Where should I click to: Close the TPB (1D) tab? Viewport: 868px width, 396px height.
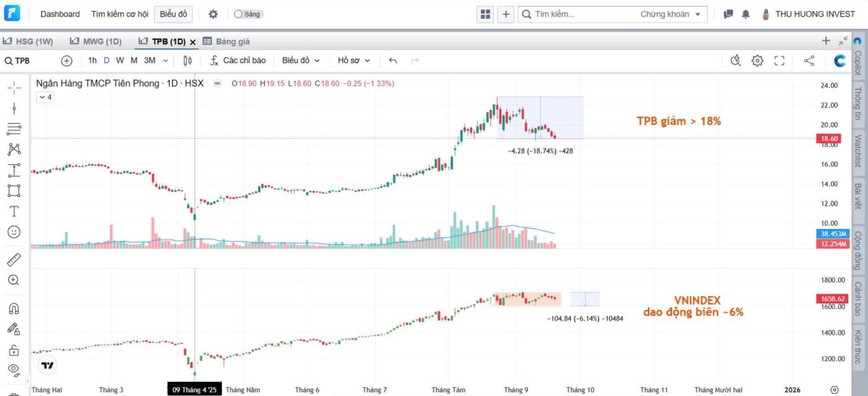(192, 42)
